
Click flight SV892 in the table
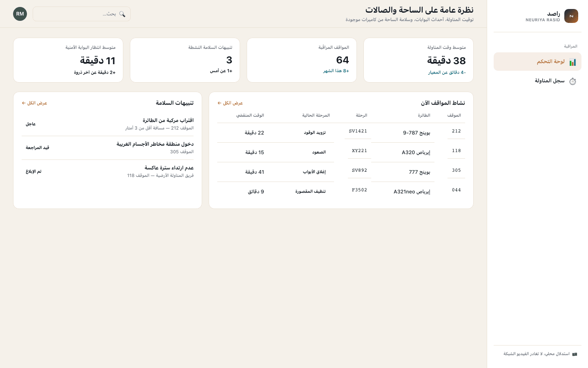[359, 171]
